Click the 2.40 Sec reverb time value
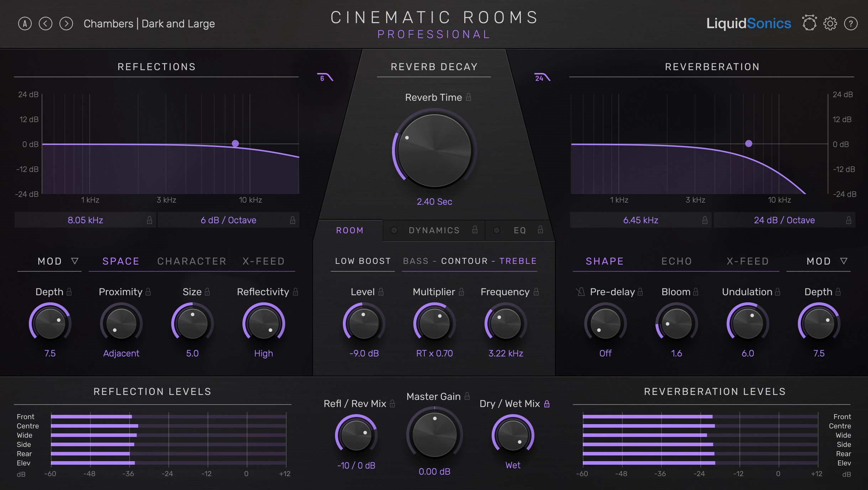This screenshot has height=490, width=868. [434, 202]
